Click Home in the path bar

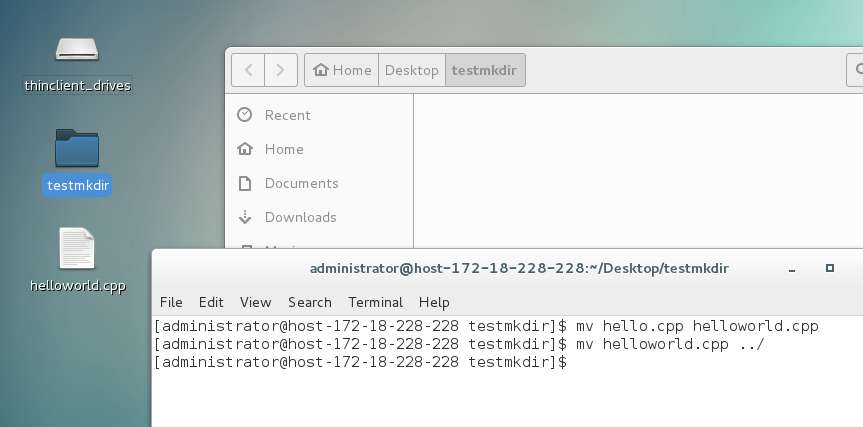[342, 70]
